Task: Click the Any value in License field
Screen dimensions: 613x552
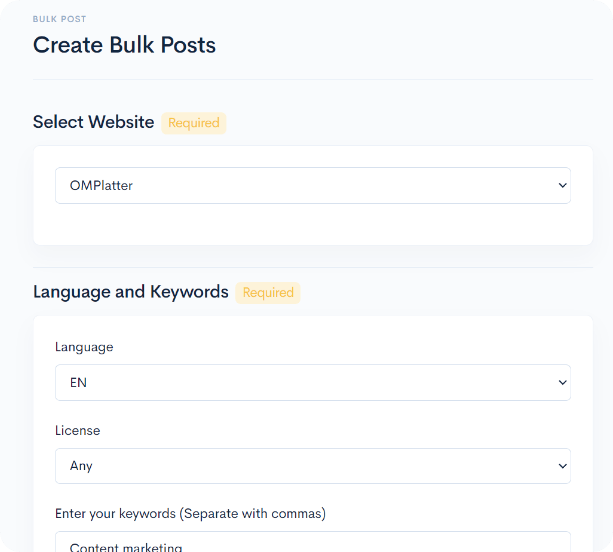Action: coord(81,466)
